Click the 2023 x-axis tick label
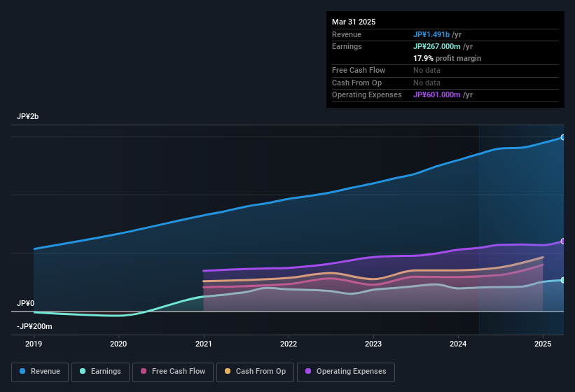 [x=373, y=344]
